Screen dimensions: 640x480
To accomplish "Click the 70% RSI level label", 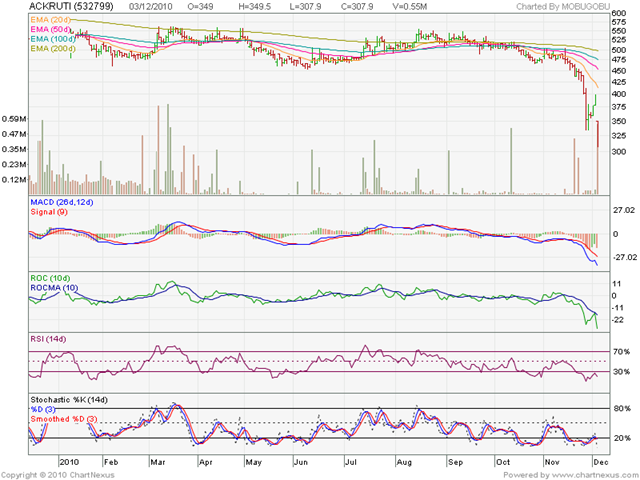I will click(621, 351).
